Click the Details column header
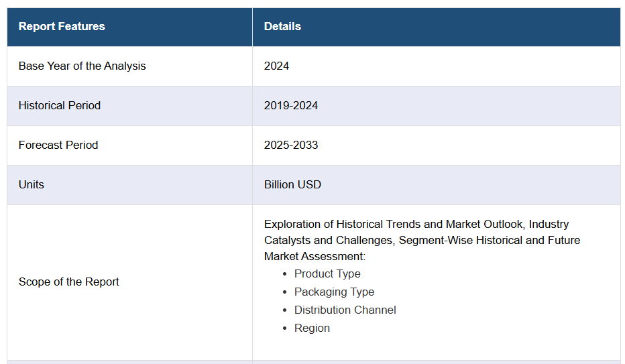Image resolution: width=625 pixels, height=364 pixels. [282, 27]
